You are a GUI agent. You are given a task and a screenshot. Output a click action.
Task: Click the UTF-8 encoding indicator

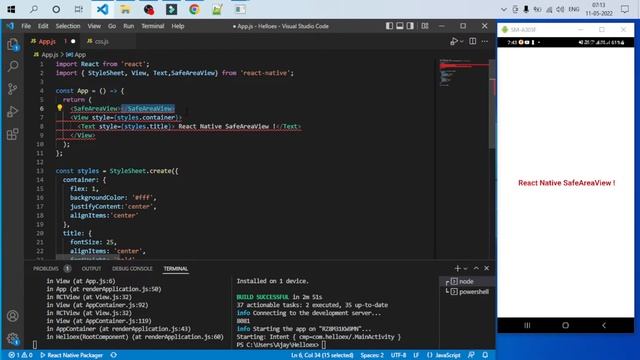pyautogui.click(x=398, y=355)
